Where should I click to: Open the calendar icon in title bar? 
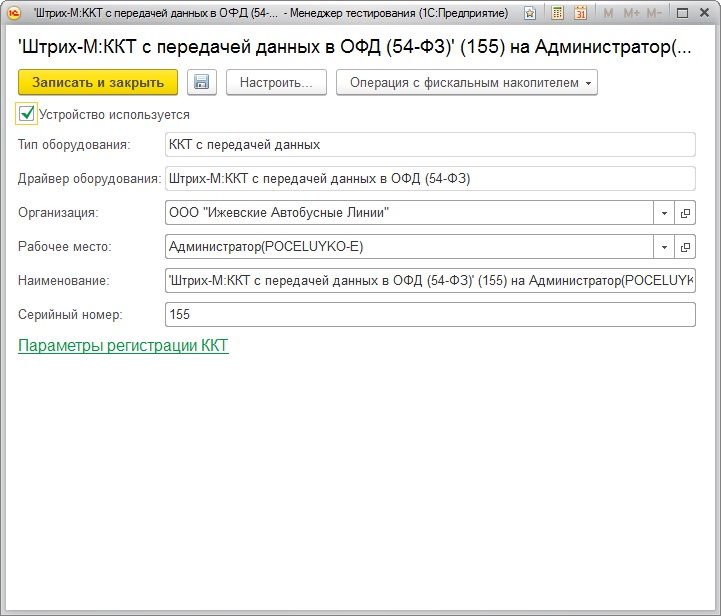pyautogui.click(x=580, y=14)
